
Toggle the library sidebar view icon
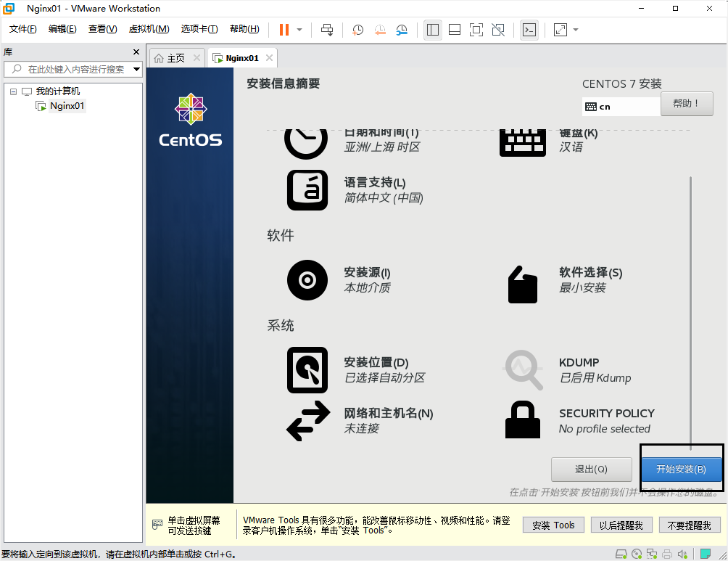tap(433, 30)
